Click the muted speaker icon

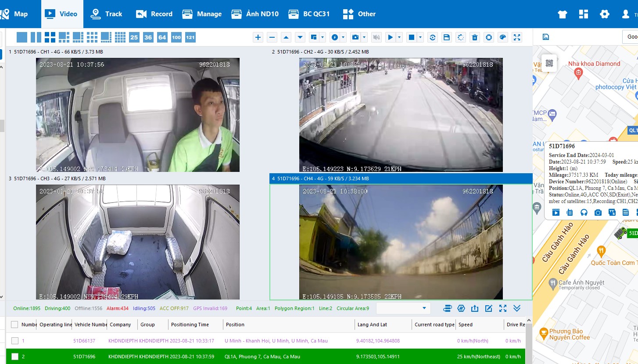pyautogui.click(x=376, y=37)
